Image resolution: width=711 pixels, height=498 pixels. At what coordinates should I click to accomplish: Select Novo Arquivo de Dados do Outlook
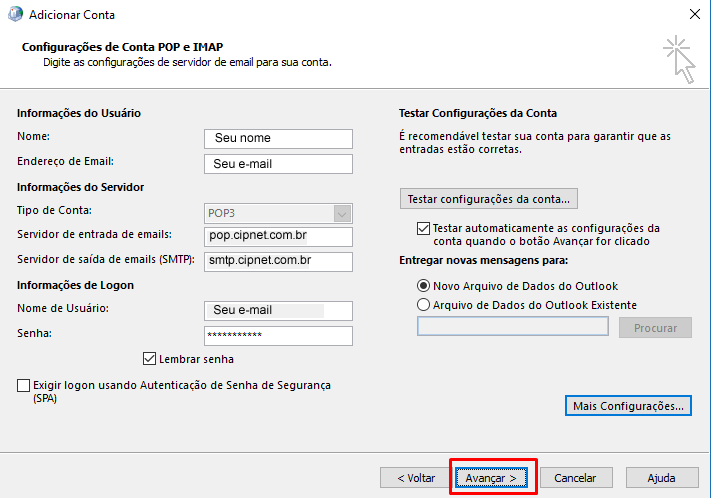(423, 286)
